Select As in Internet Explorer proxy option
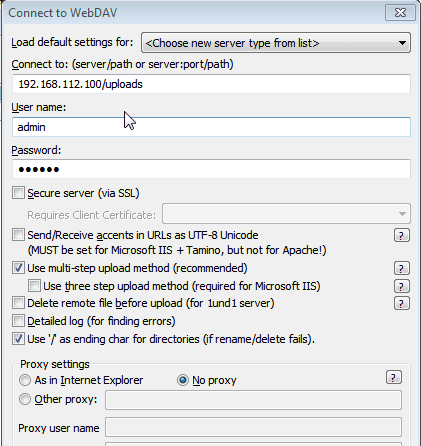This screenshot has width=421, height=446. click(x=25, y=380)
